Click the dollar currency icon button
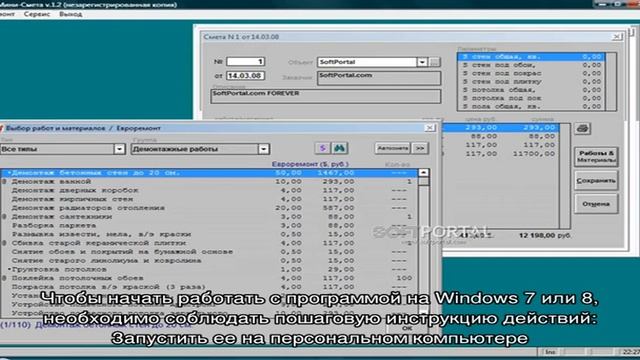The width and height of the screenshot is (640, 360). coord(322,148)
